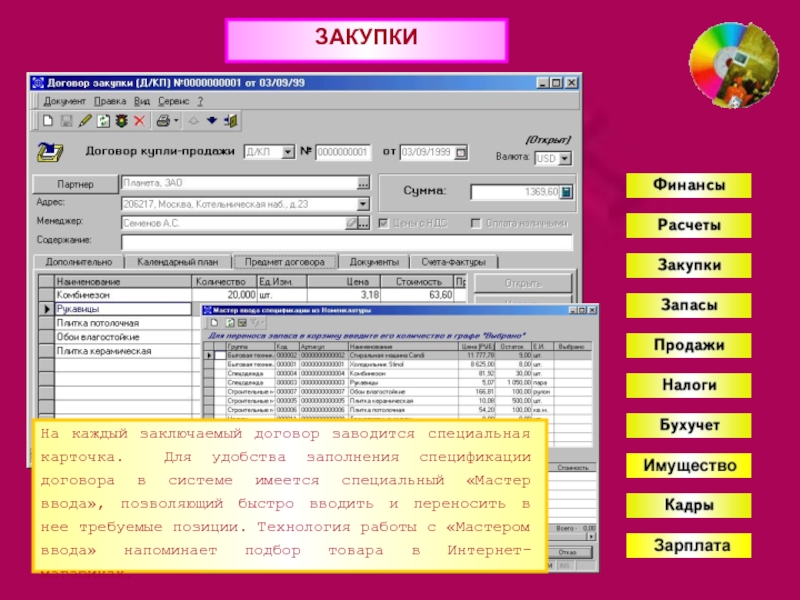Select Холодильник Stinol row in Мастер ввода
800x600 pixels.
398,364
